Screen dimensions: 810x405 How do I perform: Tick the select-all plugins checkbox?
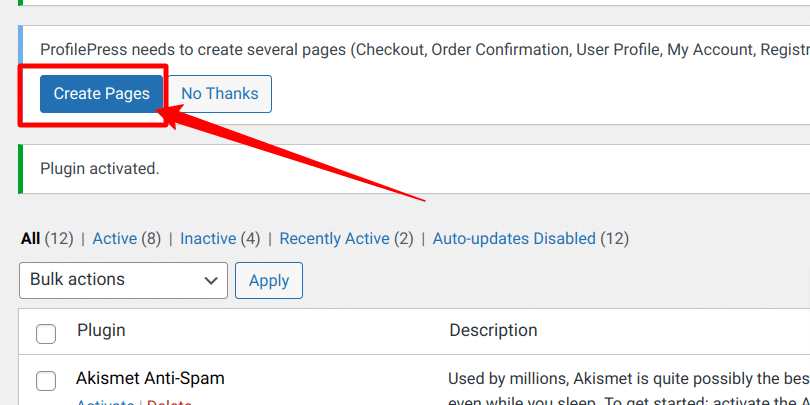coord(46,334)
